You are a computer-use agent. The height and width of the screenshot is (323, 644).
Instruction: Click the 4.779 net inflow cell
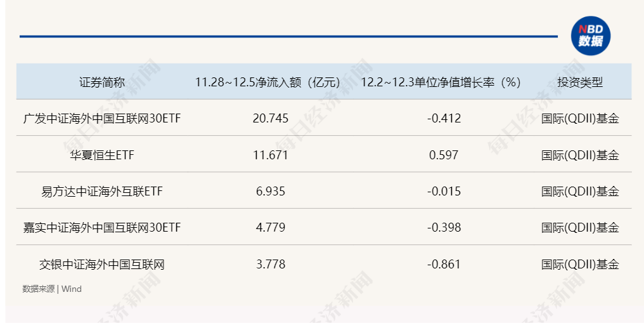(x=271, y=228)
